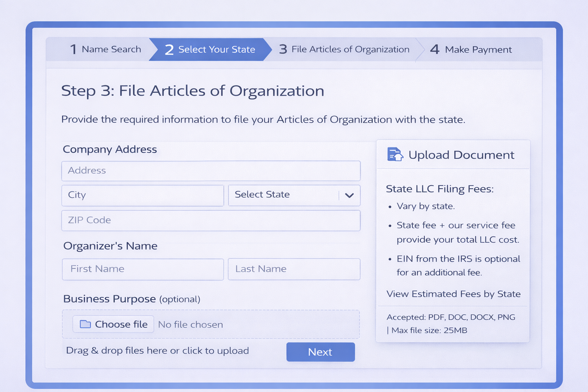Click the folder icon on Choose file
Image resolution: width=588 pixels, height=392 pixels.
pos(86,324)
